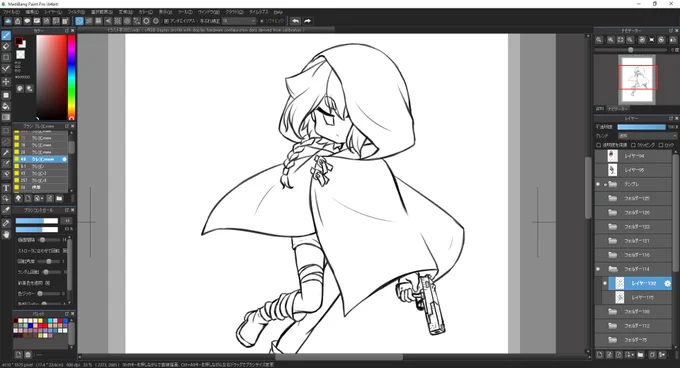
Task: Select the Lasso tool
Action: click(x=6, y=141)
